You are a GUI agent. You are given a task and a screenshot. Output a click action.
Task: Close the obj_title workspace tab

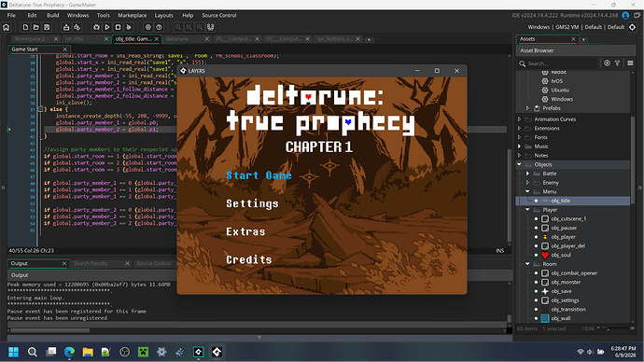[157, 39]
